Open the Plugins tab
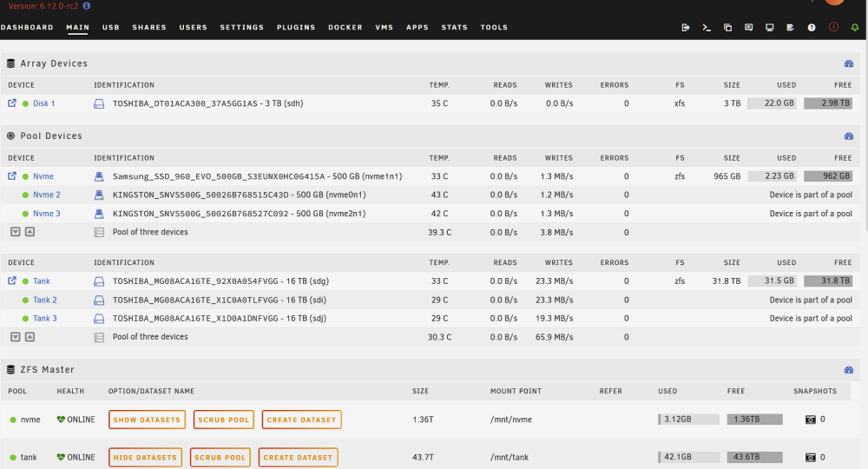Viewport: 868px width, 469px height. point(296,27)
